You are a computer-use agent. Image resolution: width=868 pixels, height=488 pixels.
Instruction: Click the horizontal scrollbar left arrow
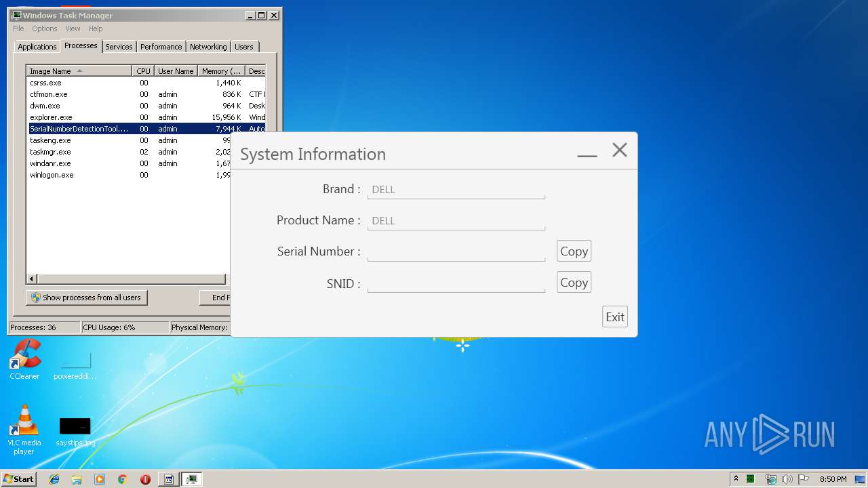tap(31, 279)
